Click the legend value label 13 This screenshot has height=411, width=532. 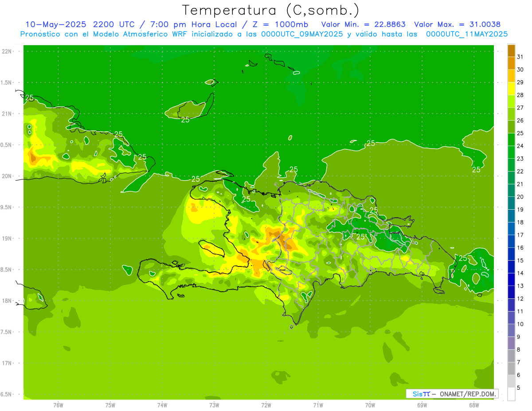(520, 286)
